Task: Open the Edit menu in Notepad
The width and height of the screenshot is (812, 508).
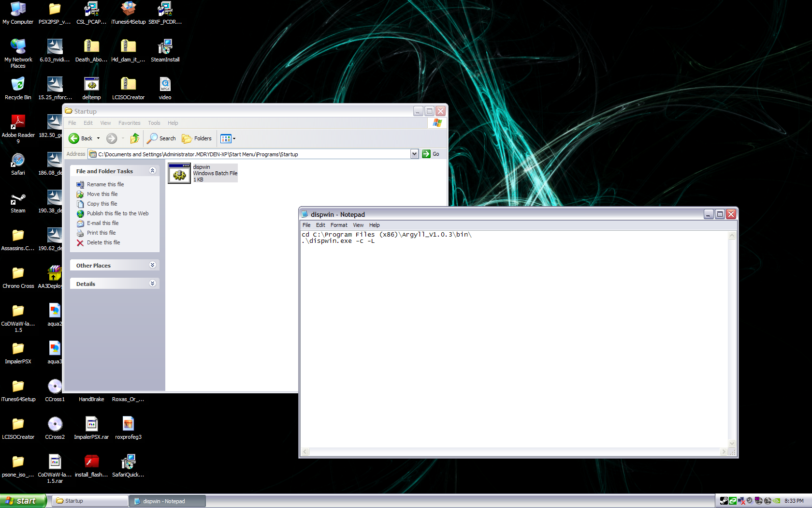Action: coord(320,225)
